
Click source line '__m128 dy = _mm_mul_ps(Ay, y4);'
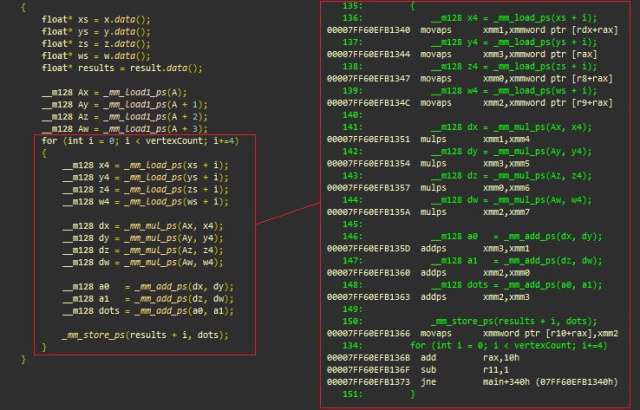pos(143,238)
